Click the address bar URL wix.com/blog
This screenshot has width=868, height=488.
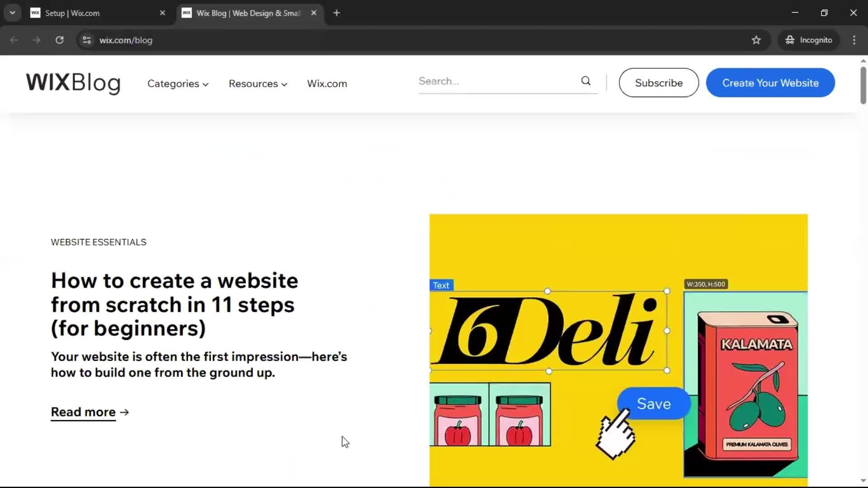126,40
